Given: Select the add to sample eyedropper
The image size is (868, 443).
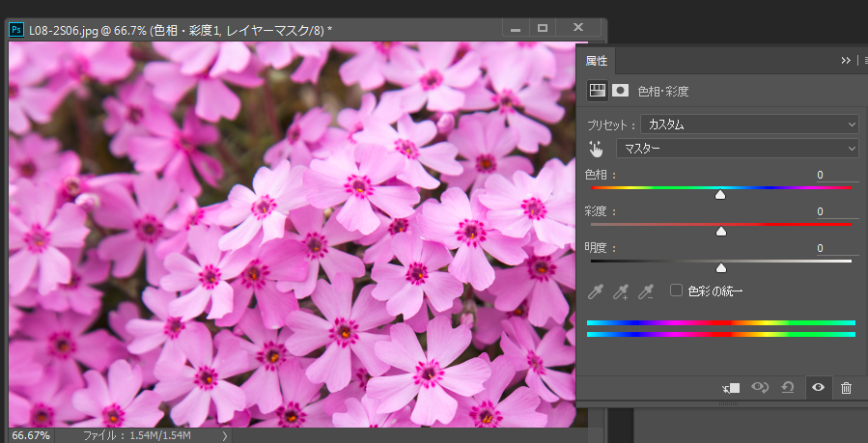Looking at the screenshot, I should coord(620,291).
